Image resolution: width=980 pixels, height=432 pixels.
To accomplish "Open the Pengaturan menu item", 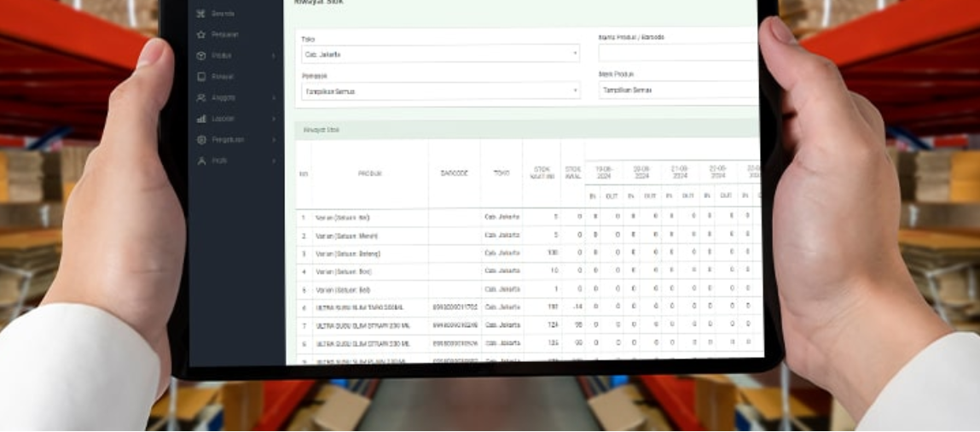I will 227,139.
